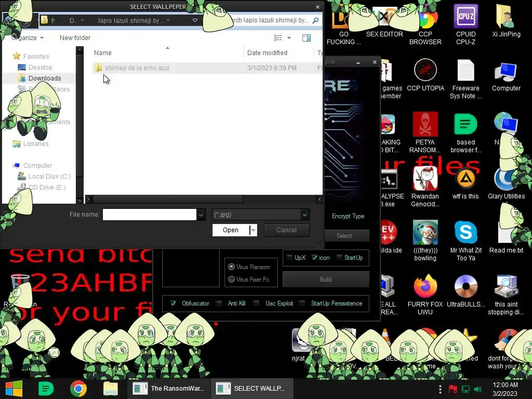This screenshot has width=532, height=399.
Task: Open the Skype 'Mr What Zit Too Ya' icon
Action: tap(465, 240)
